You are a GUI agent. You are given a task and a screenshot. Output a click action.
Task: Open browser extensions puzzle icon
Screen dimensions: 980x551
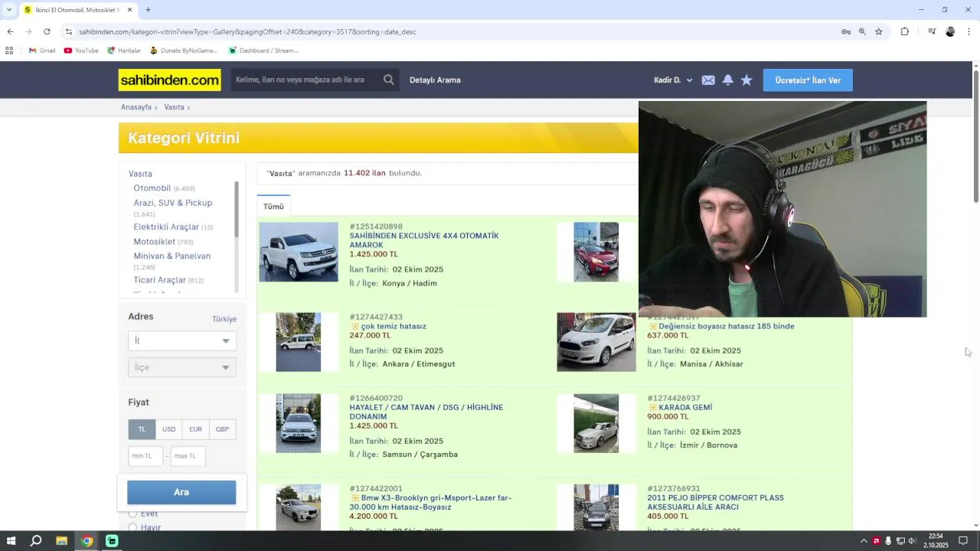(904, 31)
